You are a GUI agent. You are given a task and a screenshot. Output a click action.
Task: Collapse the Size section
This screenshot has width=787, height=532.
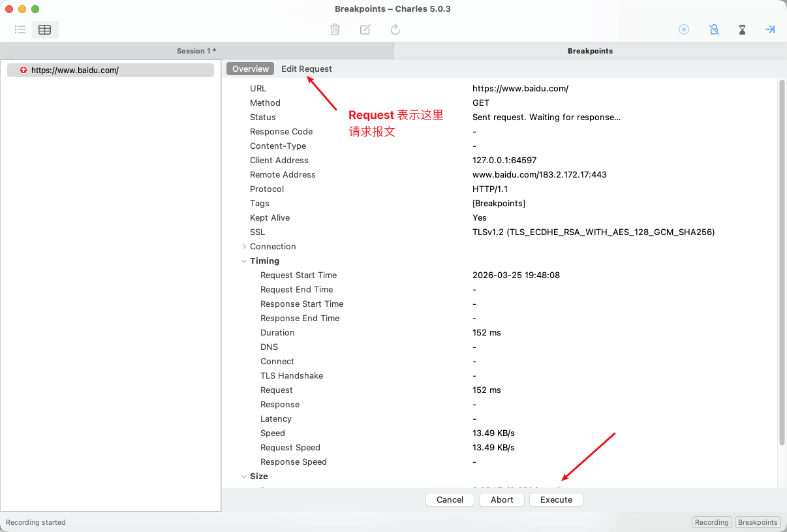[244, 477]
